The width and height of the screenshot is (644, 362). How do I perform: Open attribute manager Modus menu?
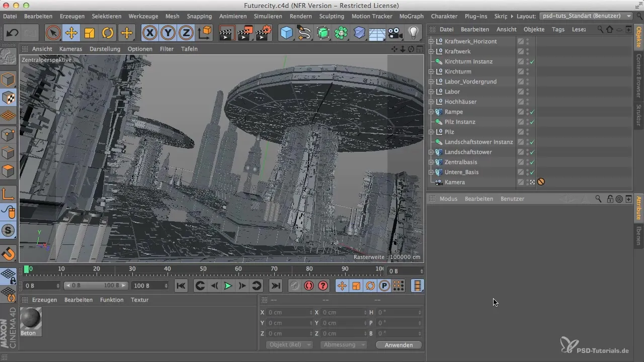tap(448, 199)
